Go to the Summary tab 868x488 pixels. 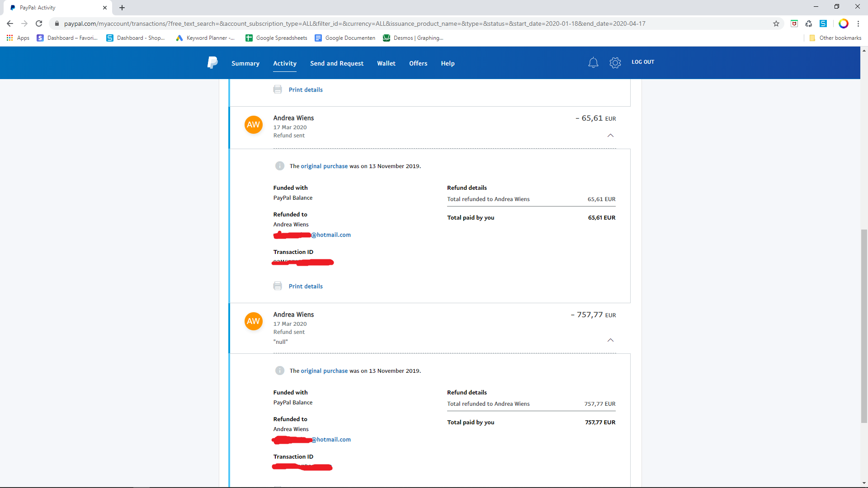[x=245, y=63]
